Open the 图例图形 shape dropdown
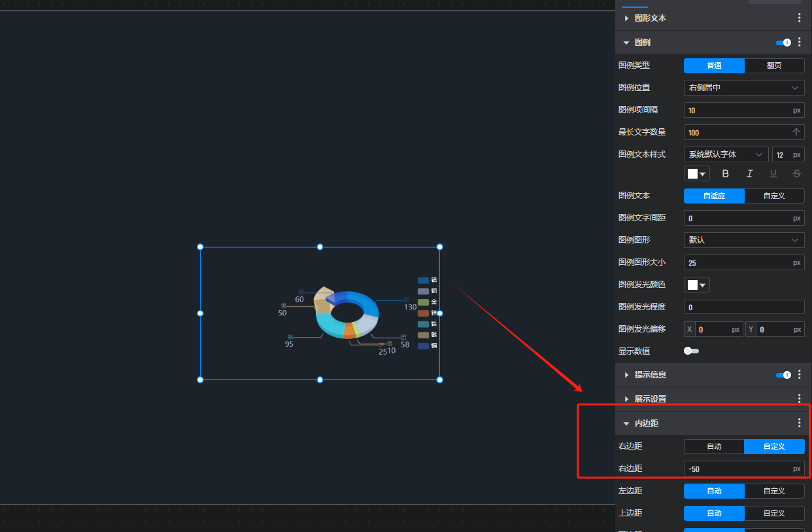 pos(744,240)
